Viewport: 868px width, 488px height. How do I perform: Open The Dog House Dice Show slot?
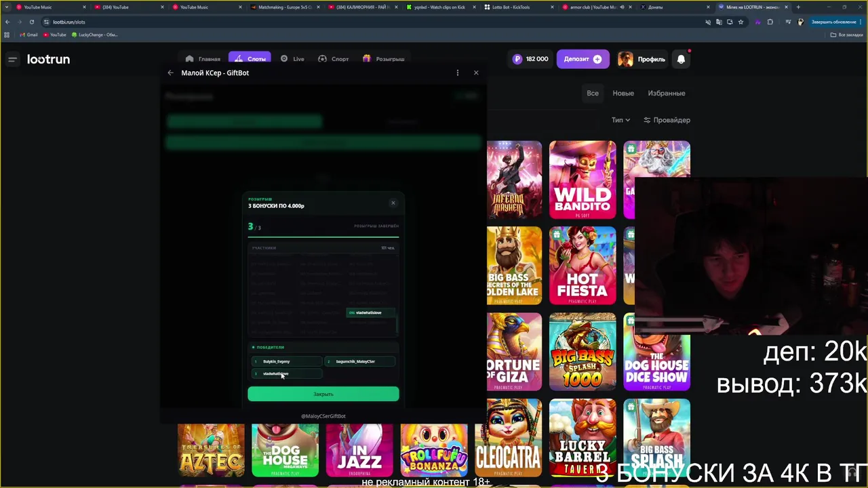point(656,362)
